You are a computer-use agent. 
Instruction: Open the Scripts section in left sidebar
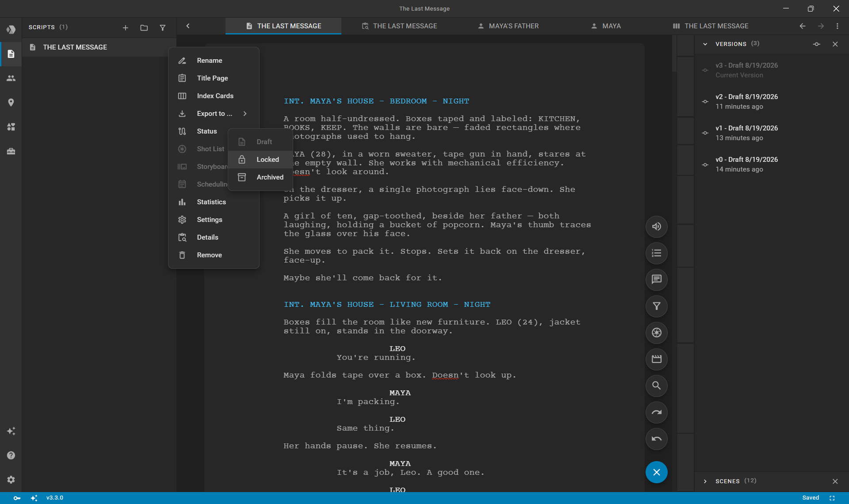coord(11,54)
